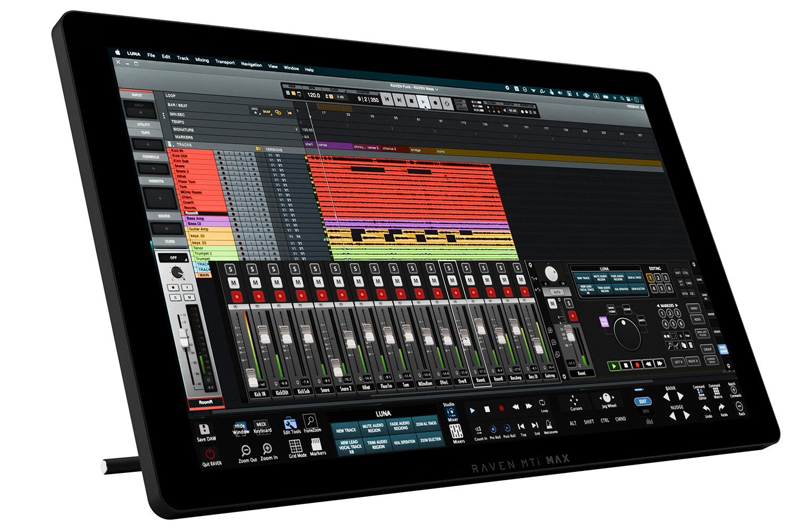Open the RAVEN Mess session dropdown
The height and width of the screenshot is (532, 798).
(437, 89)
